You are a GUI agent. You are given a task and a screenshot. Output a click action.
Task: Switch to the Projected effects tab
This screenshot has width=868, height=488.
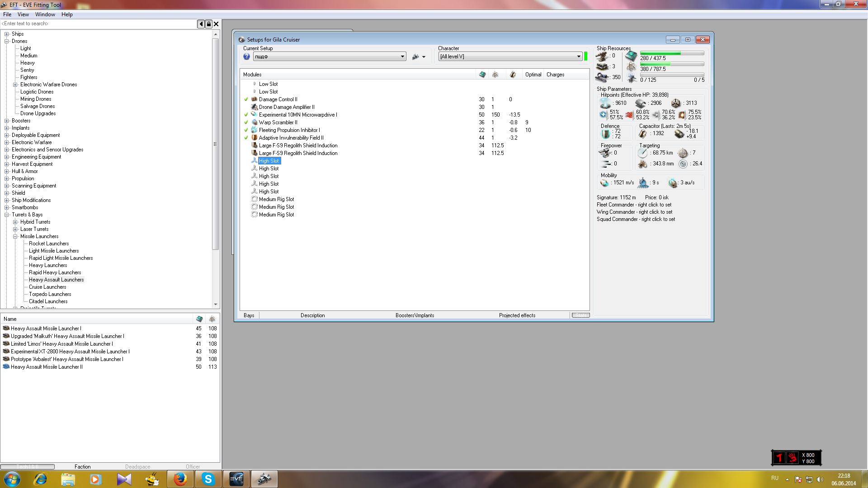coord(517,315)
